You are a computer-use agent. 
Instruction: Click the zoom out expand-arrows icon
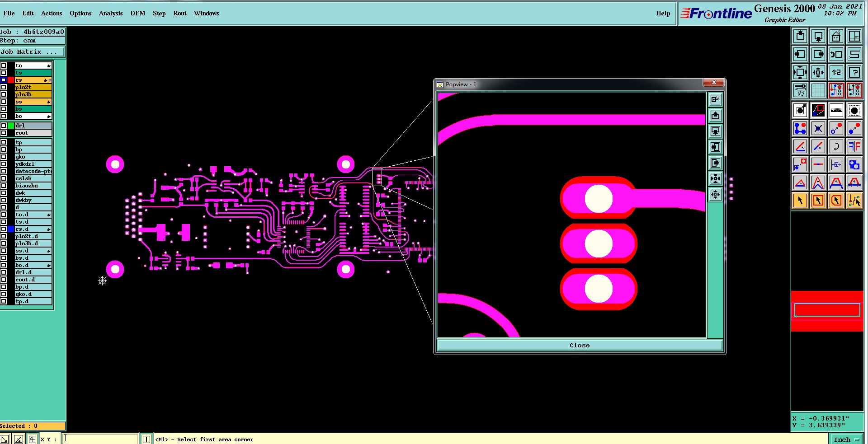[800, 72]
